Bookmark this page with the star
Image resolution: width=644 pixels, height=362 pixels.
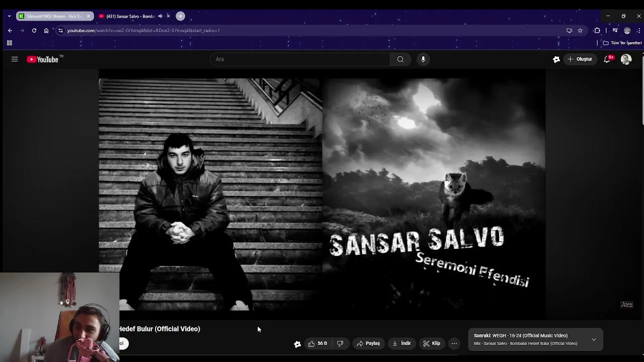580,31
